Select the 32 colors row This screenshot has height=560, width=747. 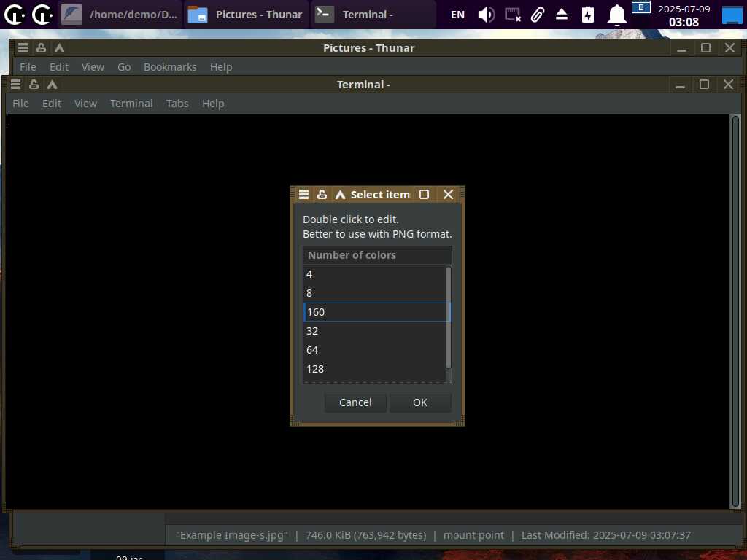click(x=374, y=331)
